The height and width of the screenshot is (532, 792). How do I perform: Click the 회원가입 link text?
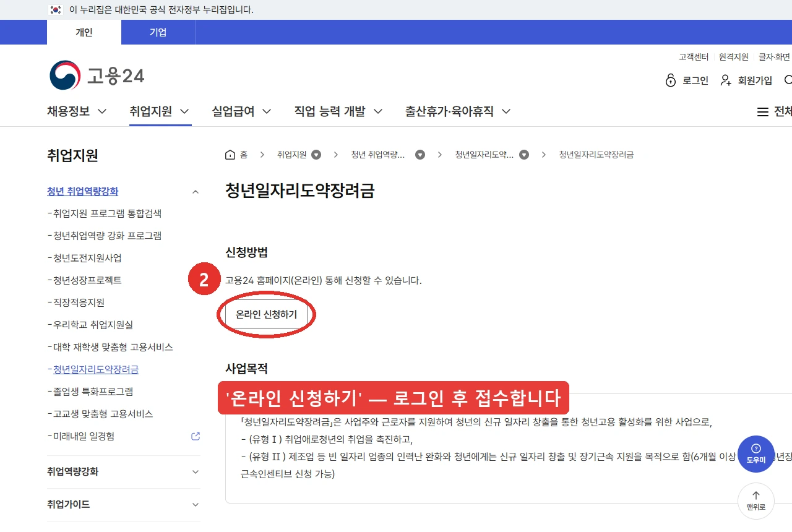755,80
